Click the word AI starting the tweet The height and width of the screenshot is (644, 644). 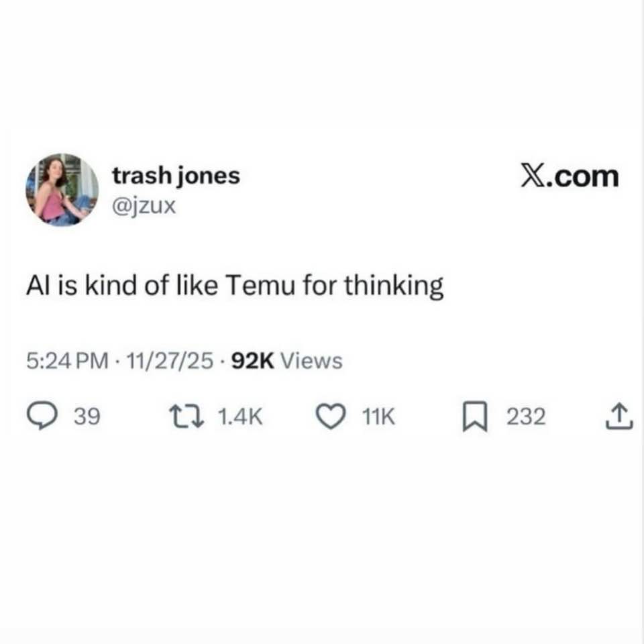(x=35, y=285)
